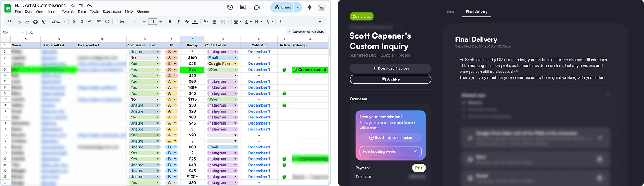Screen dimensions: 644x186
Task: Open the Google Form dropdown in row 4
Action: click(x=223, y=64)
